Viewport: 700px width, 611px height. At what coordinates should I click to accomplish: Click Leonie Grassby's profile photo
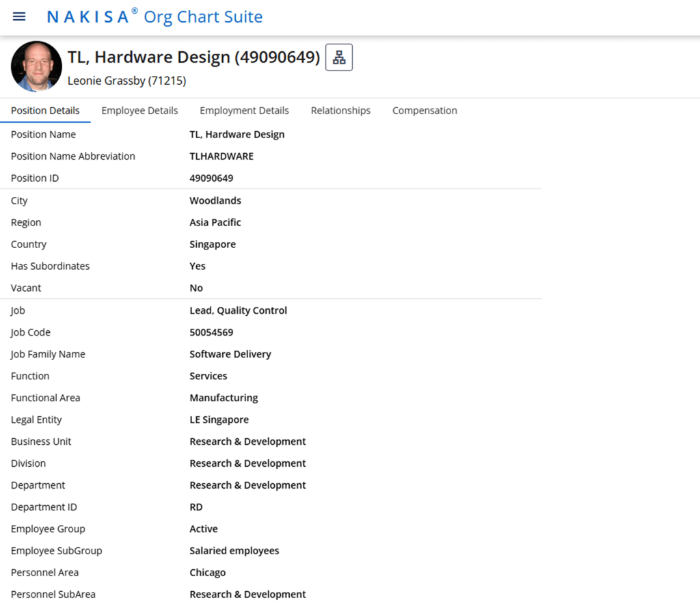(36, 66)
